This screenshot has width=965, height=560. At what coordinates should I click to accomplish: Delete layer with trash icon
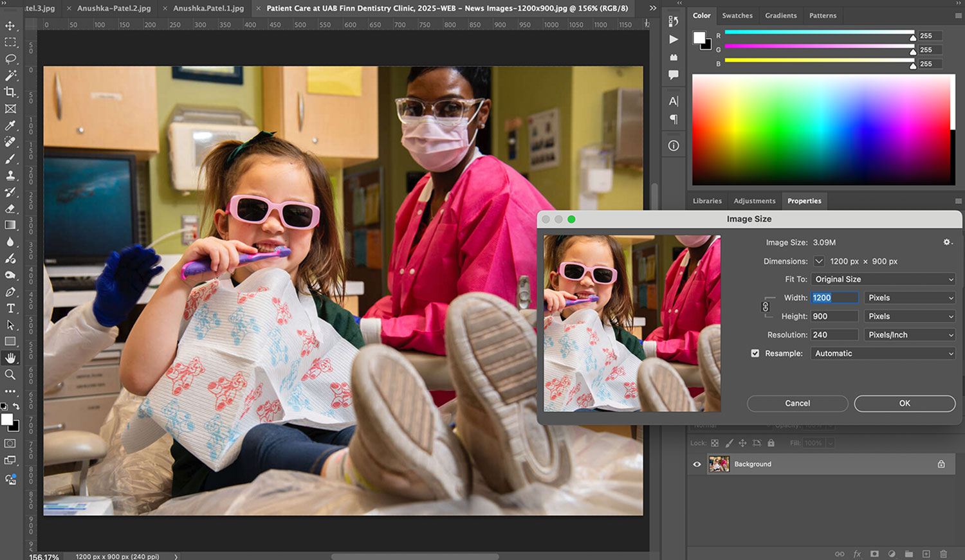943,554
